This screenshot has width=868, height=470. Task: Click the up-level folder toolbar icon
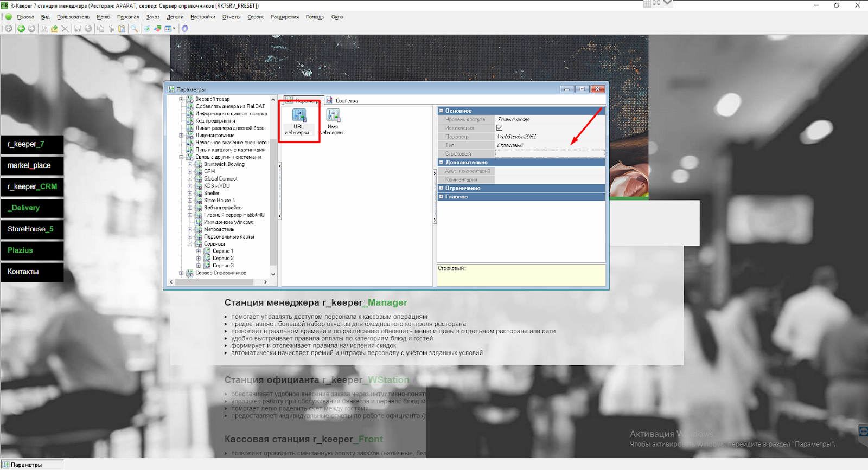coord(54,29)
